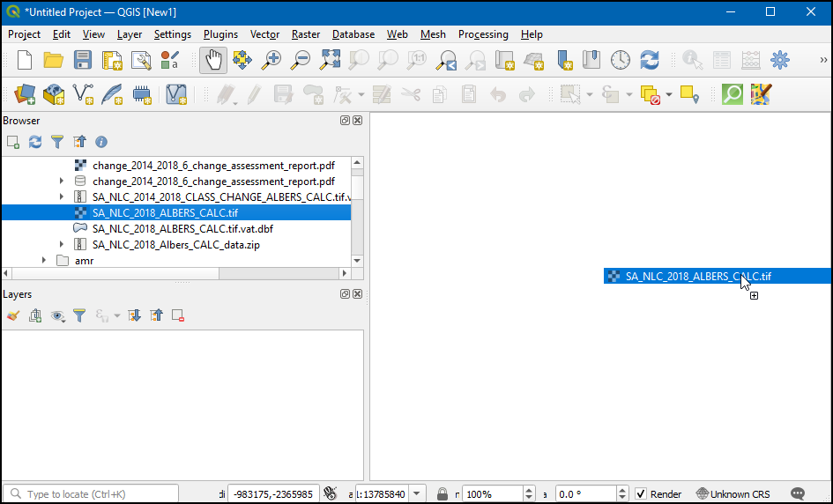Open the map scale dropdown
The height and width of the screenshot is (504, 833).
click(418, 493)
